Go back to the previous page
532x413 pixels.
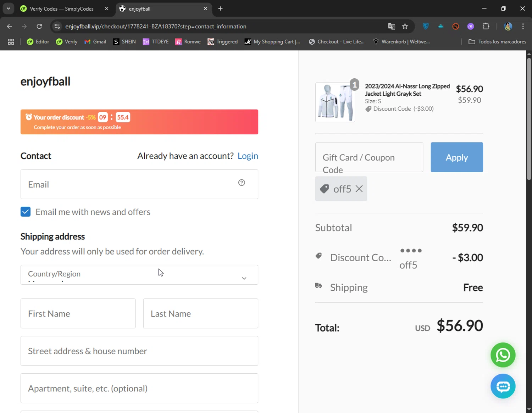click(10, 26)
